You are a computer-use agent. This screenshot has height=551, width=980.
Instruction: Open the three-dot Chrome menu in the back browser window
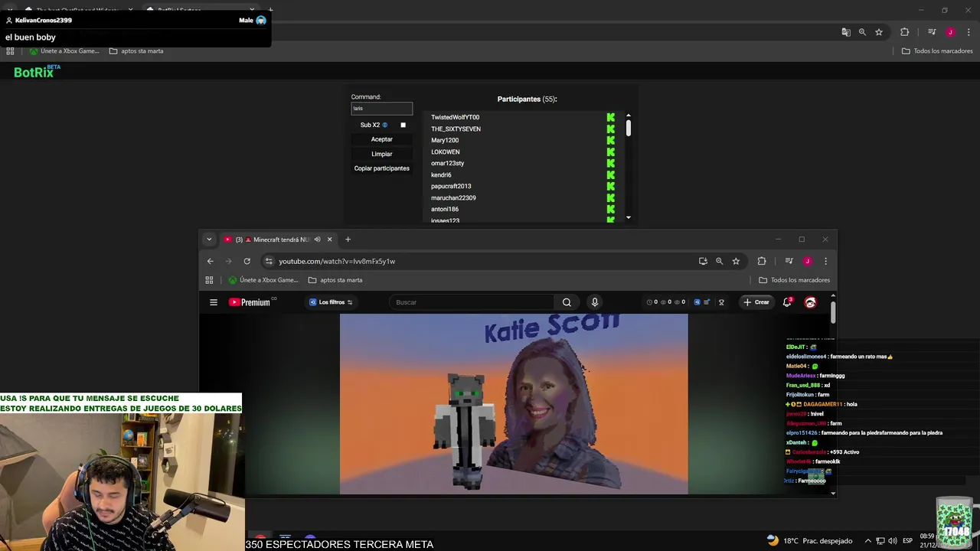pyautogui.click(x=969, y=32)
